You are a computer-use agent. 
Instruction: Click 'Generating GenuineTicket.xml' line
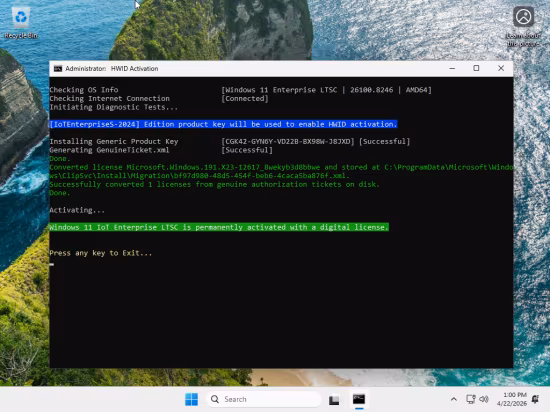(109, 150)
